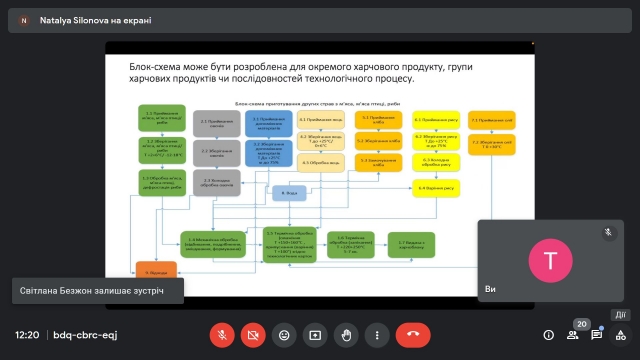Click the muted mic indicator on self tile
The height and width of the screenshot is (360, 640).
(609, 233)
